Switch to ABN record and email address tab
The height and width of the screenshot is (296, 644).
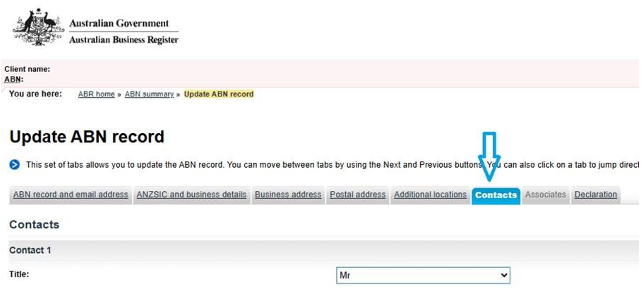70,195
